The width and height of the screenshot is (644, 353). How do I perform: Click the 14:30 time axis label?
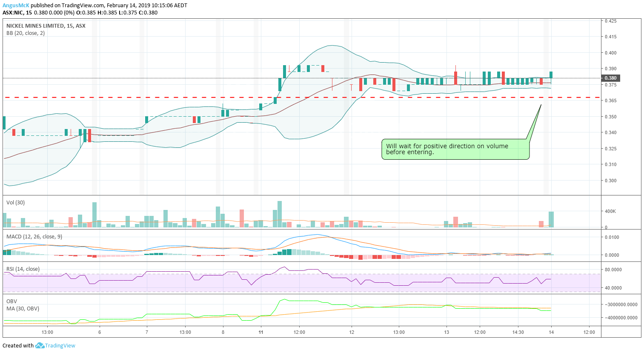point(518,332)
